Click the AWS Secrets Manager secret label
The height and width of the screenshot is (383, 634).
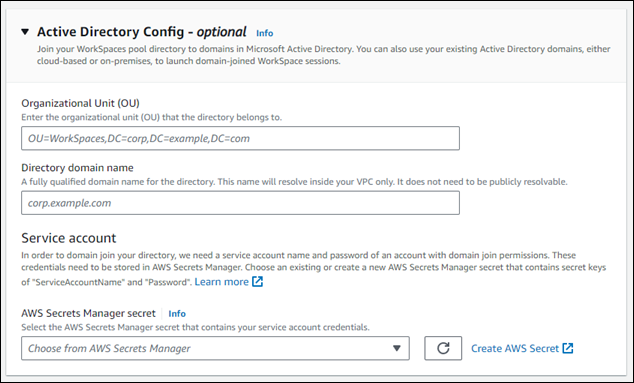[x=88, y=313]
